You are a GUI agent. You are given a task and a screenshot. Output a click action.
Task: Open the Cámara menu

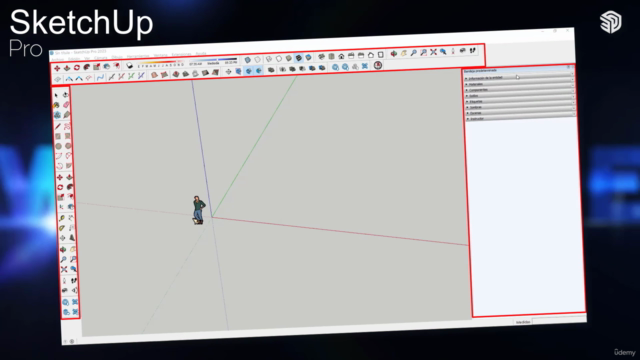[100, 58]
